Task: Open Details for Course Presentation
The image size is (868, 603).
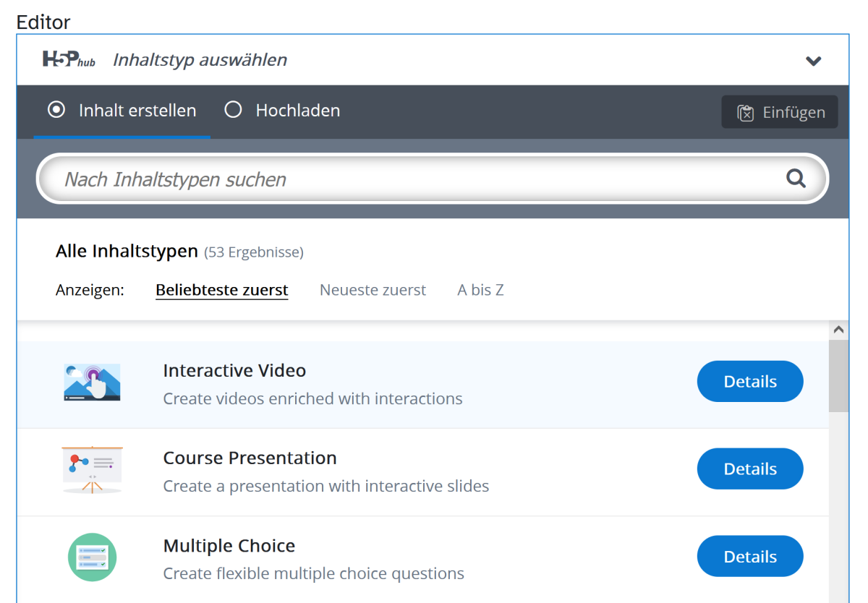Action: [750, 469]
